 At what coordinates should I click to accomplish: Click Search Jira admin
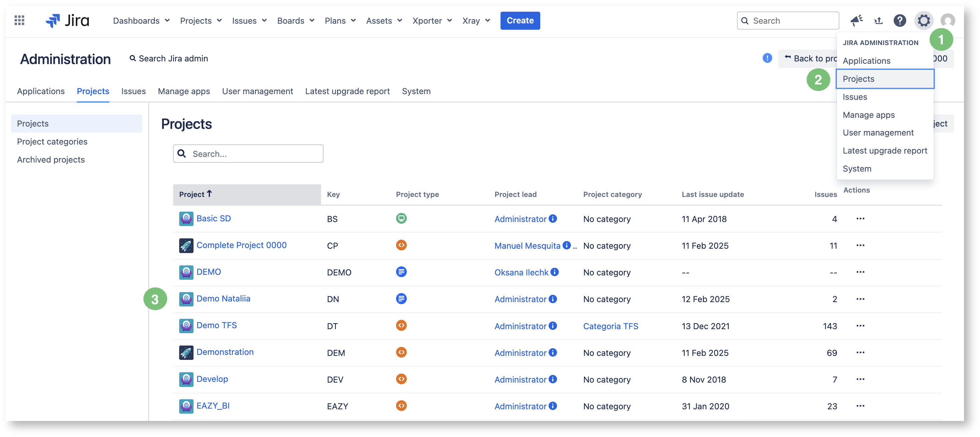pos(169,58)
